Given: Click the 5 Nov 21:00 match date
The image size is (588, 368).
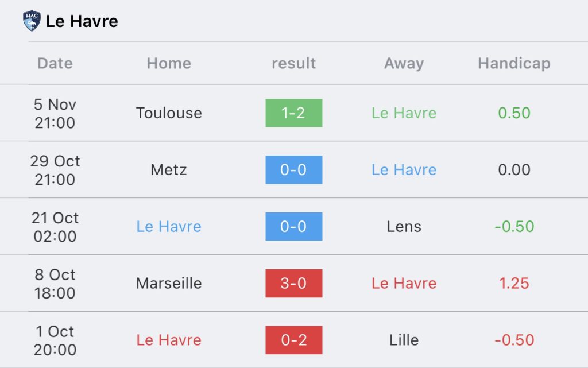Looking at the screenshot, I should (x=55, y=113).
